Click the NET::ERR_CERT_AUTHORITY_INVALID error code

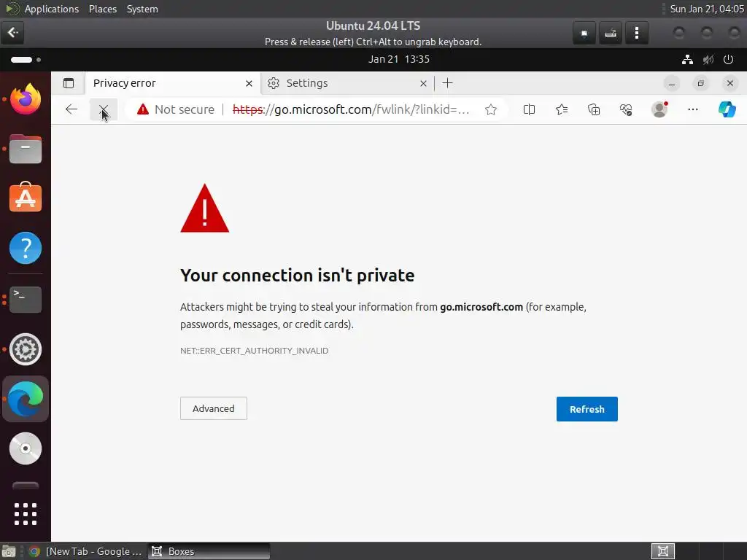tap(254, 351)
